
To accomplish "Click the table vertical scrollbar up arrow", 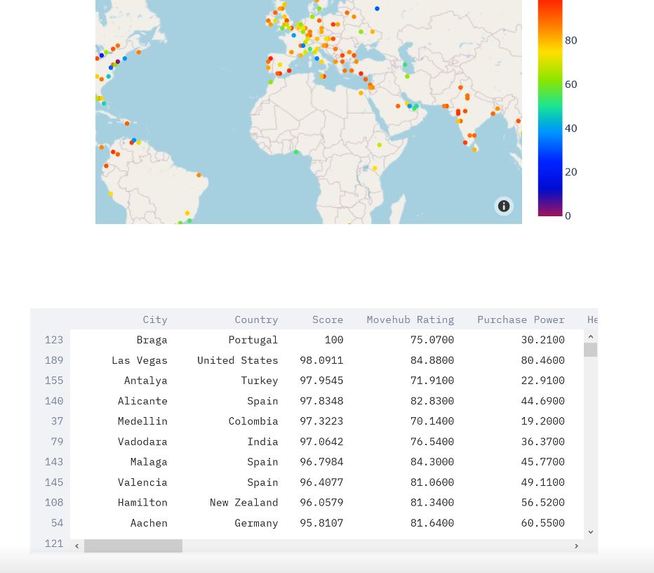I will point(590,336).
